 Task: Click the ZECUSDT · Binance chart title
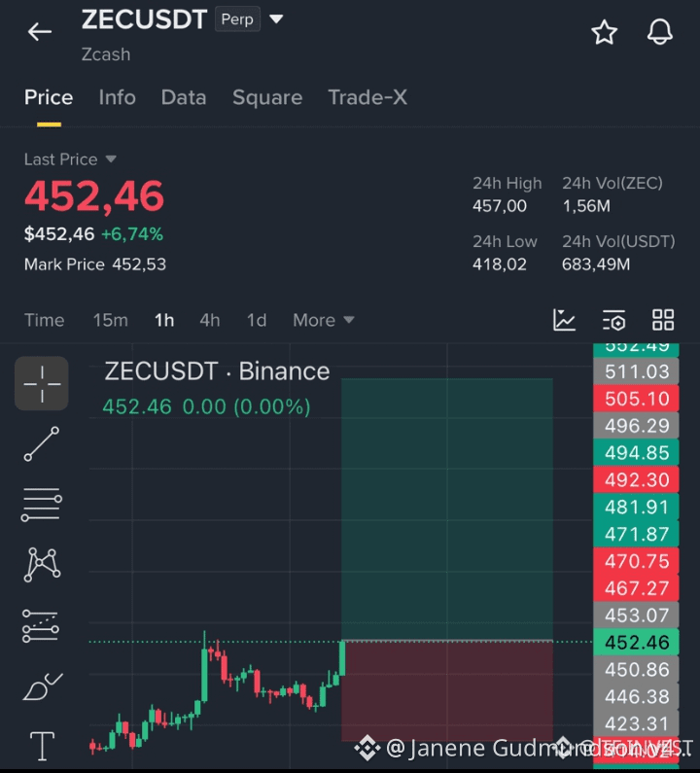(217, 371)
